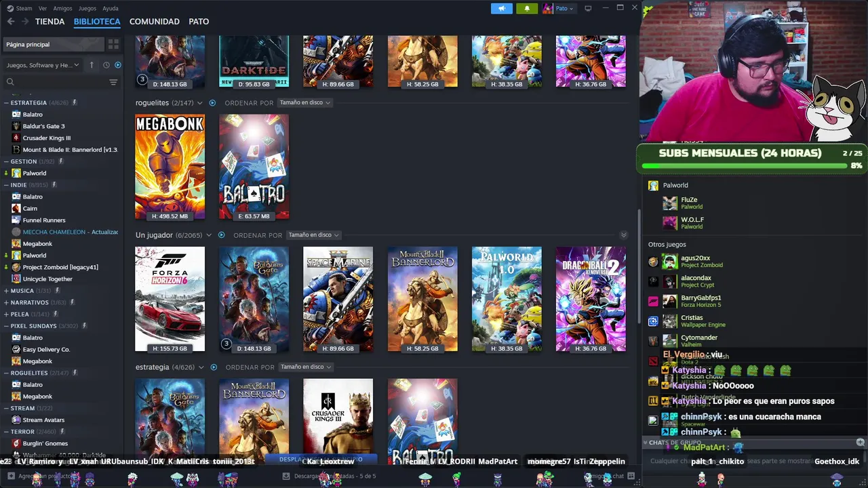Screen dimensions: 868x488
Task: Toggle the ready-to-play filter in sidebar
Action: click(x=118, y=65)
